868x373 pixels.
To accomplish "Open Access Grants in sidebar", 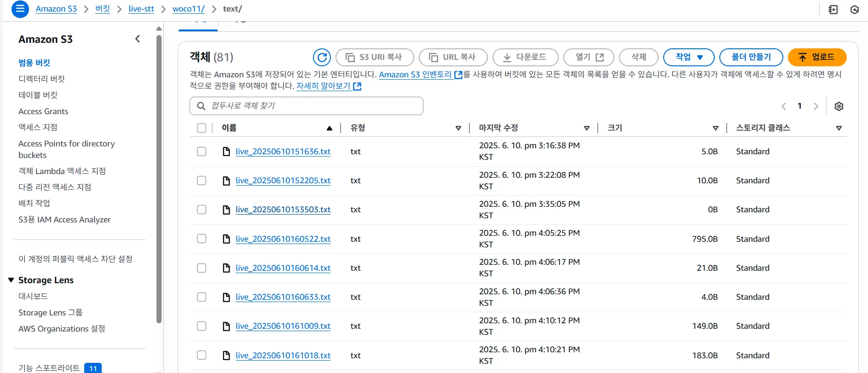I will pyautogui.click(x=43, y=111).
